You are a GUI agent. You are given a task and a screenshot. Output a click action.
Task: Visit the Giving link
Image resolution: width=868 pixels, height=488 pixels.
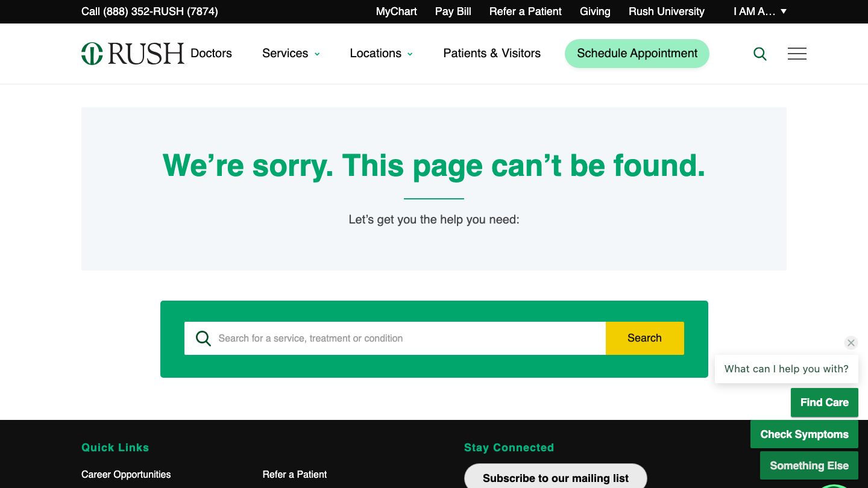[x=595, y=11]
